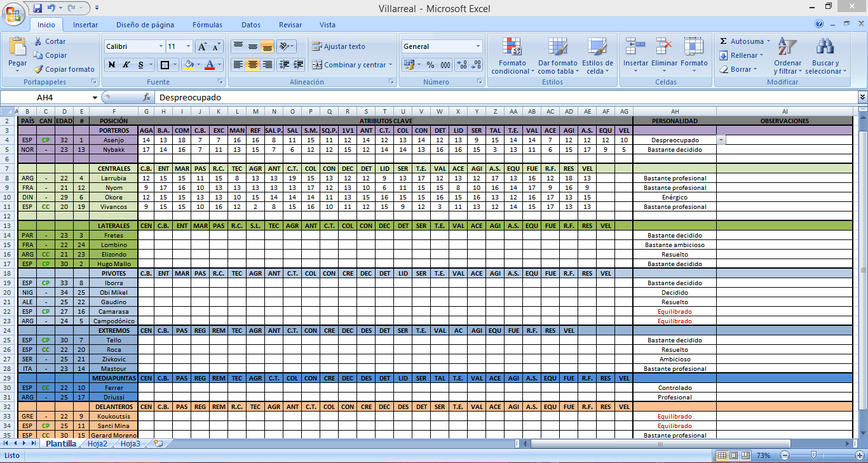Switch to the Revisar tab
This screenshot has height=463, width=868.
[290, 25]
